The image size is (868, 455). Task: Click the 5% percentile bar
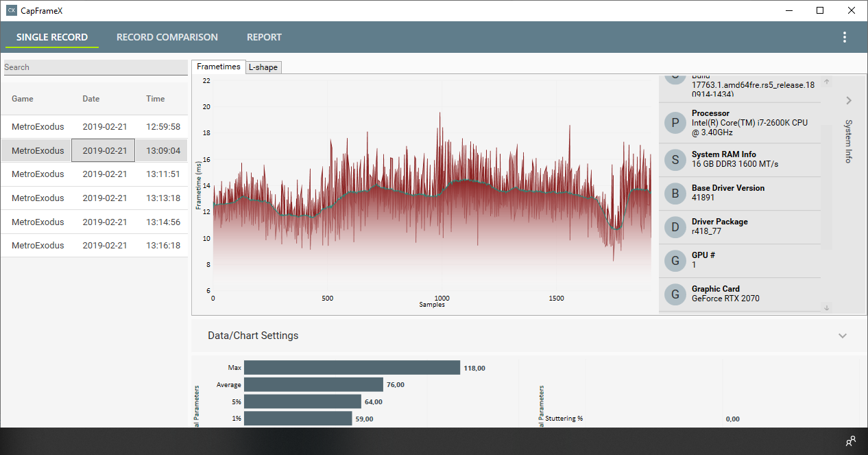click(x=302, y=401)
